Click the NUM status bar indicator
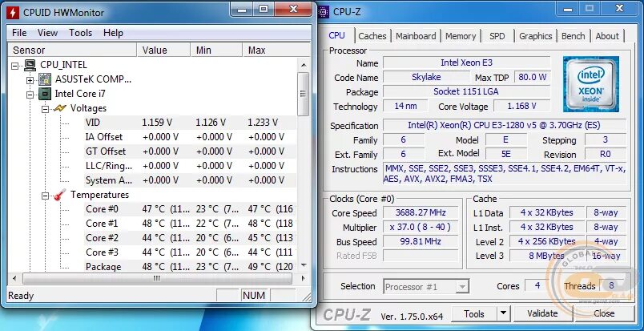 pos(253,295)
